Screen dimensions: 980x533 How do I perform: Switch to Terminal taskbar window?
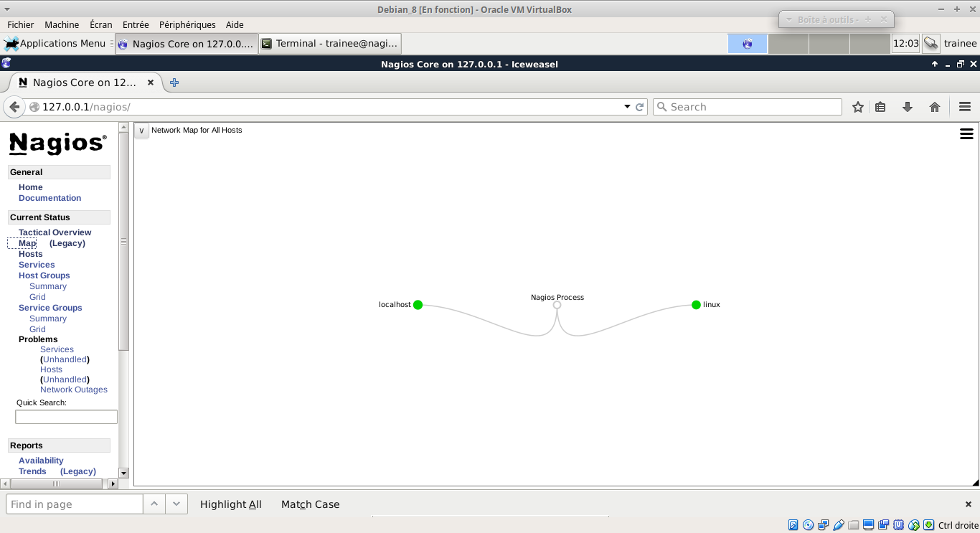point(330,44)
